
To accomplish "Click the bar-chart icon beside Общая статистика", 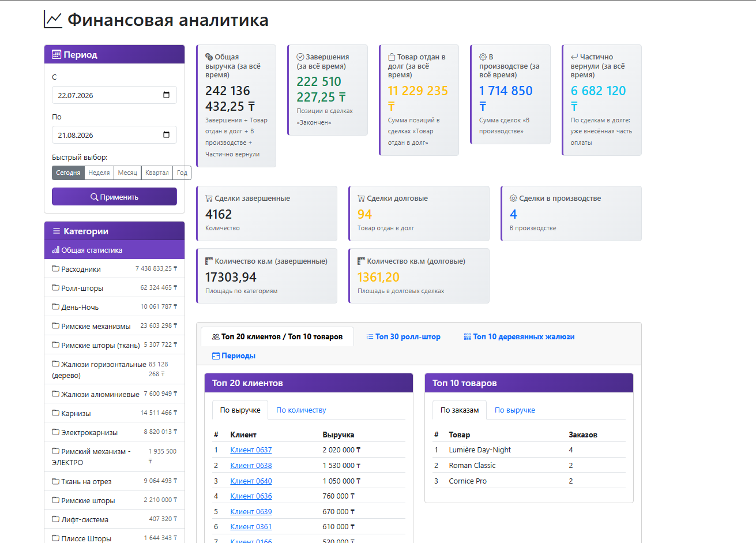I will tap(56, 250).
